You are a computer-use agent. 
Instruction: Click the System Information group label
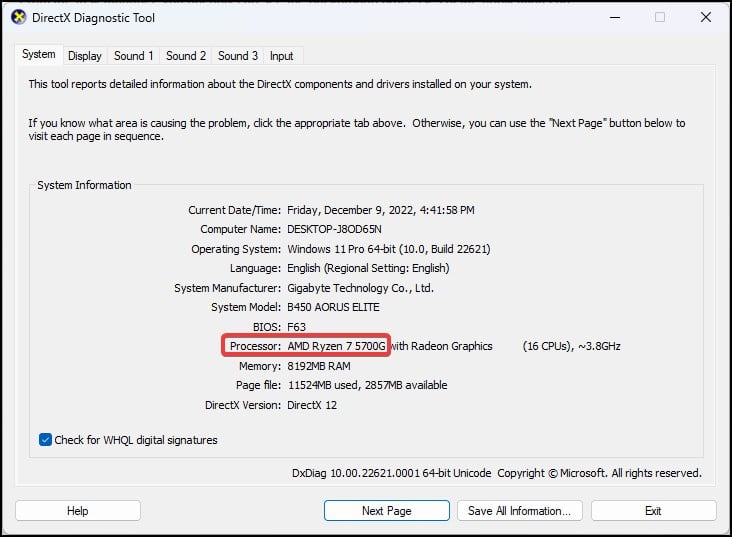pyautogui.click(x=84, y=185)
